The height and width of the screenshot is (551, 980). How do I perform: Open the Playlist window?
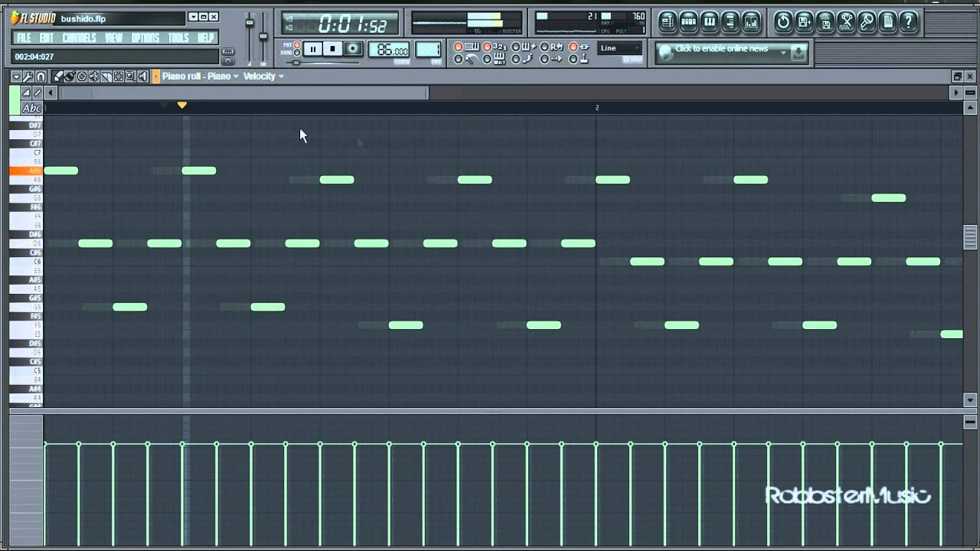(667, 21)
